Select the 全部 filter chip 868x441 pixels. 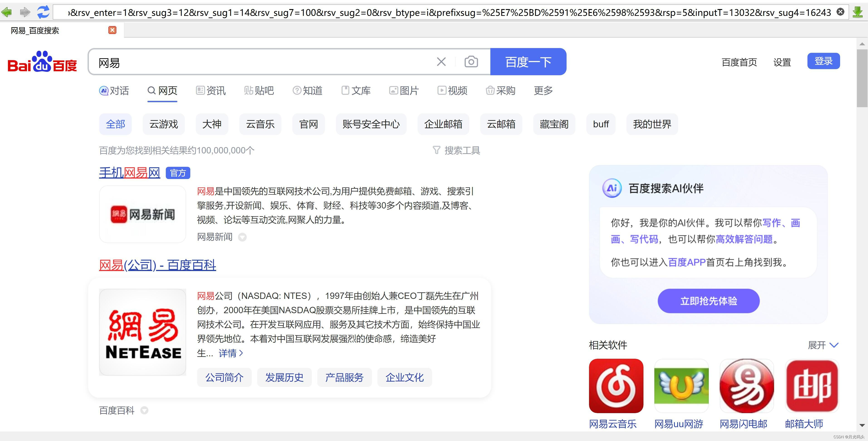pos(115,124)
